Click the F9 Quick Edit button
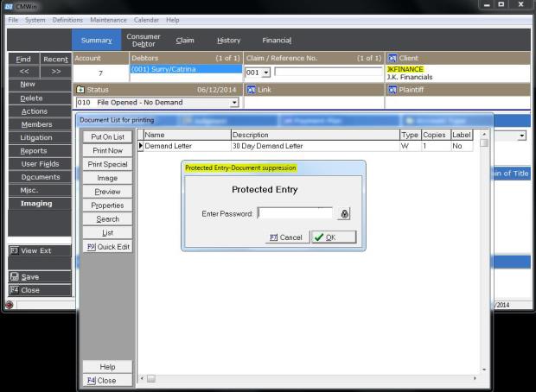Image resolution: width=536 pixels, height=392 pixels. pos(107,247)
